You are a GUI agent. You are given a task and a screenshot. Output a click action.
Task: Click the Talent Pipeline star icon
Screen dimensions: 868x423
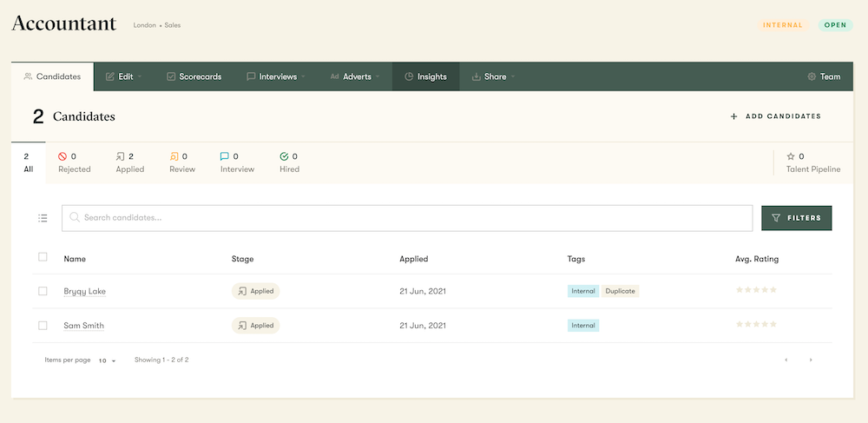tap(791, 156)
